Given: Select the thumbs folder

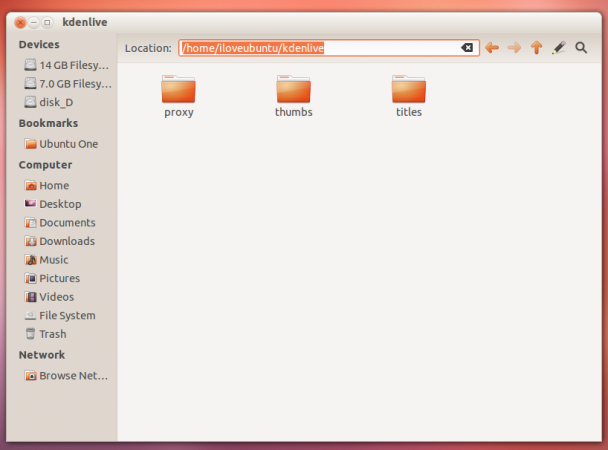Looking at the screenshot, I should click(x=294, y=96).
